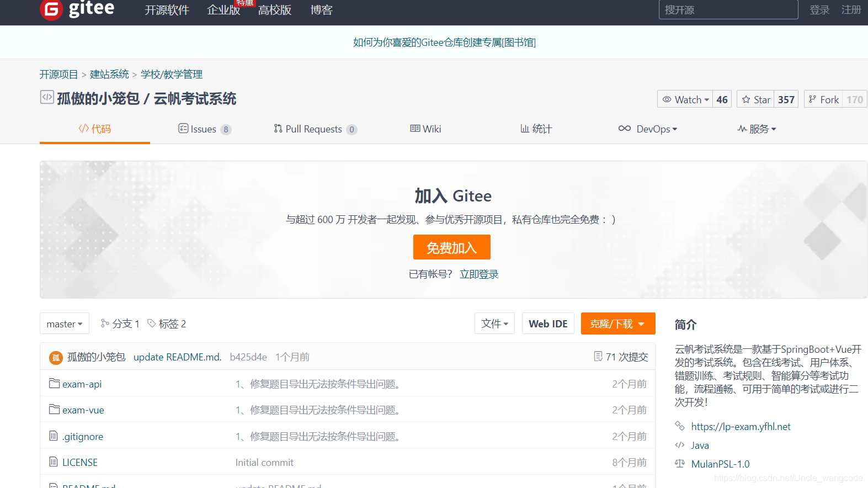
Task: Open commit hash b425d4e
Action: click(248, 357)
